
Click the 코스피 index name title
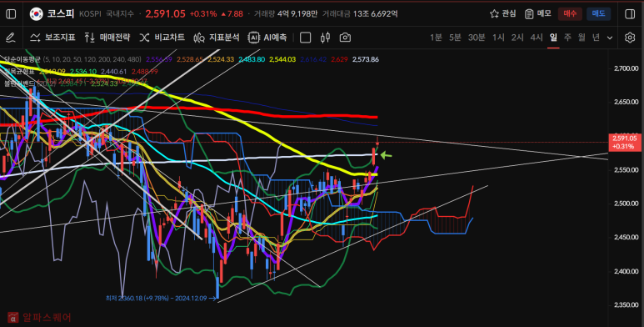tap(60, 13)
